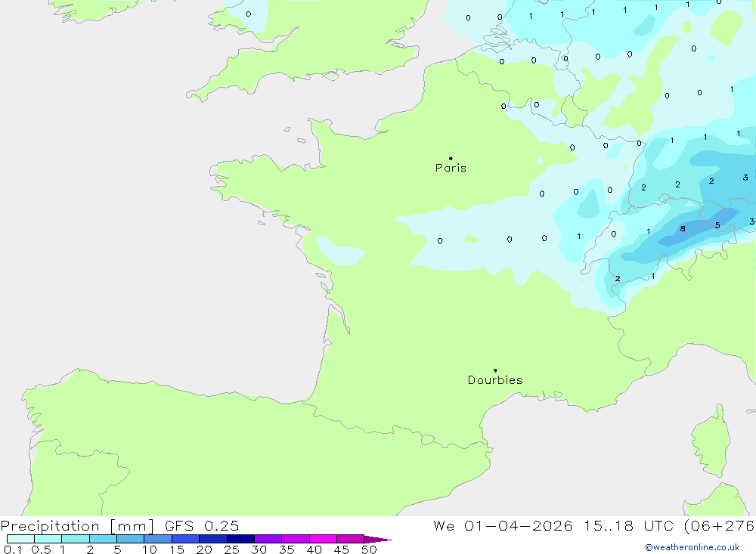Click the Dourbies city label
This screenshot has height=554, width=756.
click(x=495, y=380)
